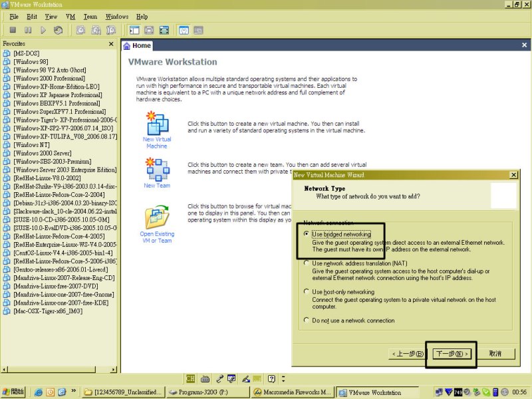Click the system tray clock 00:56
Viewport: 532px width, 399px height.
pyautogui.click(x=519, y=392)
